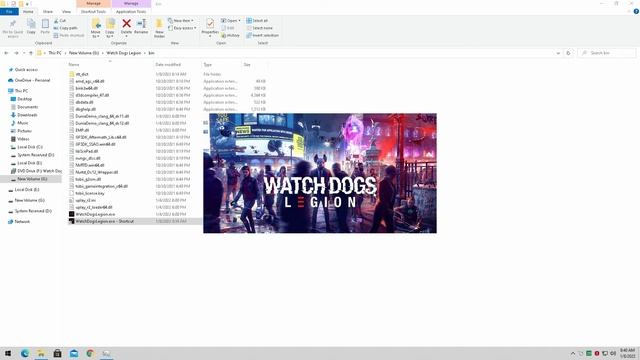Select This PC in the navigation pane
Screen dimensions: 640x360
[21, 91]
